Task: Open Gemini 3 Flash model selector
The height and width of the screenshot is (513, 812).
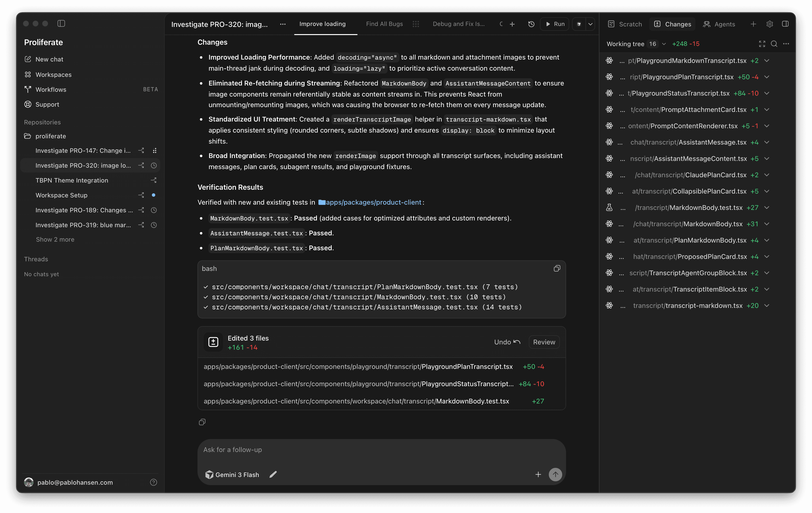Action: [232, 475]
